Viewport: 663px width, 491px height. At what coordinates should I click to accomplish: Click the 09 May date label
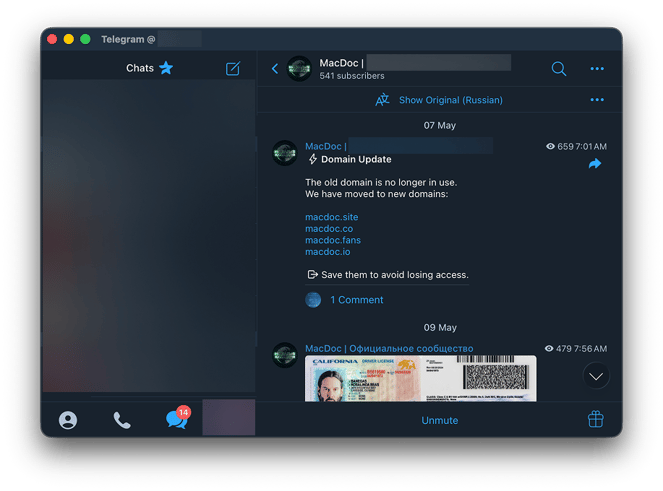click(440, 328)
